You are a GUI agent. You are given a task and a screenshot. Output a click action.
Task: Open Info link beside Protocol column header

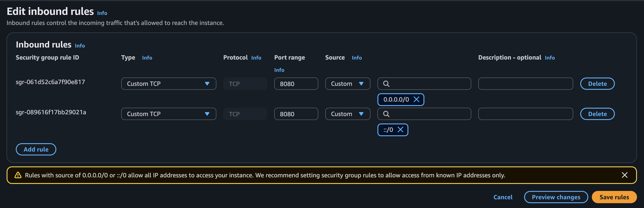point(256,58)
